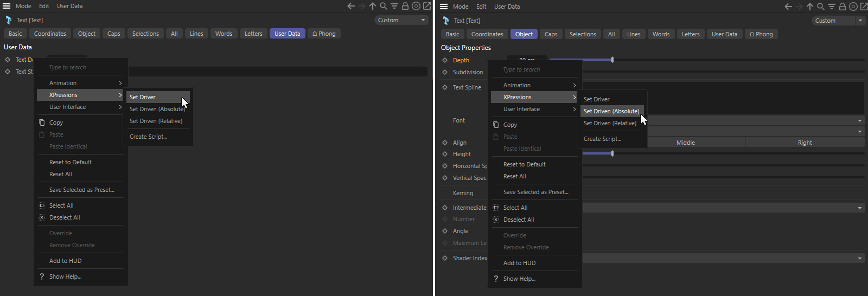This screenshot has width=868, height=296.
Task: Open the hamburger menu in the right panel
Action: click(444, 7)
